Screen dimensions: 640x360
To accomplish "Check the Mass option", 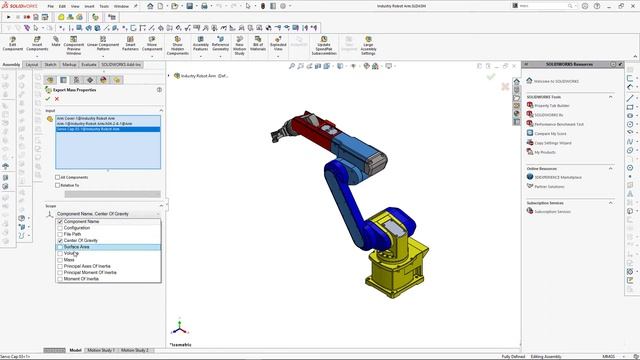I will pyautogui.click(x=60, y=260).
